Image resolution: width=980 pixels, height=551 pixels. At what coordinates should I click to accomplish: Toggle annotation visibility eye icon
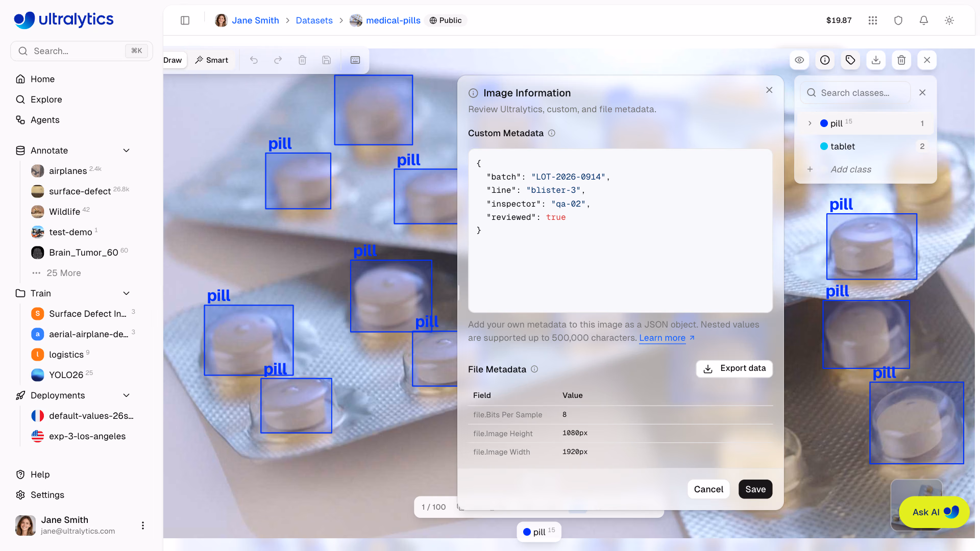799,60
